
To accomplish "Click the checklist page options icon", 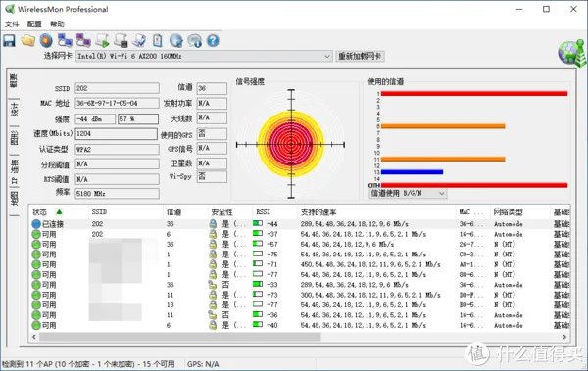I will point(139,40).
